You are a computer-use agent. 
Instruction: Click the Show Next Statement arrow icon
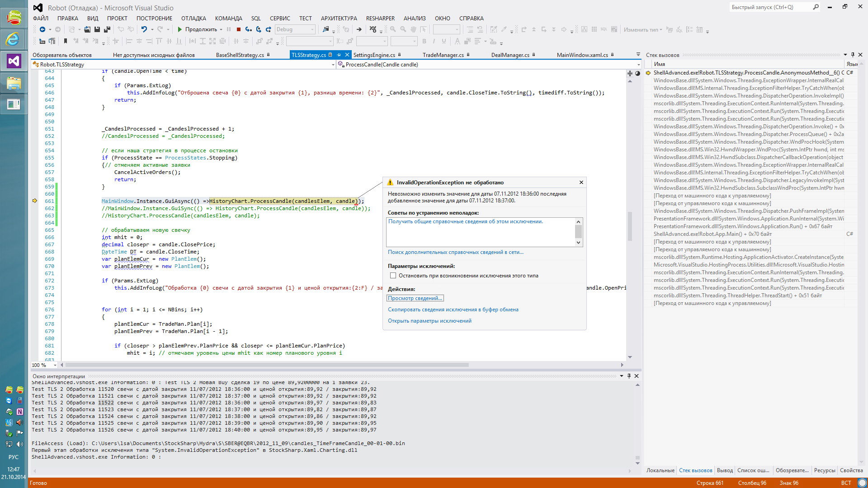click(359, 29)
